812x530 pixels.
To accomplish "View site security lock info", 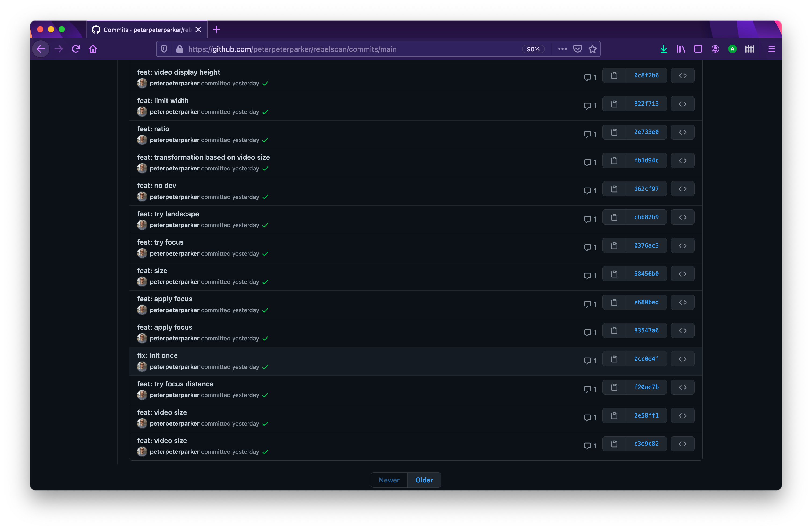I will click(179, 49).
